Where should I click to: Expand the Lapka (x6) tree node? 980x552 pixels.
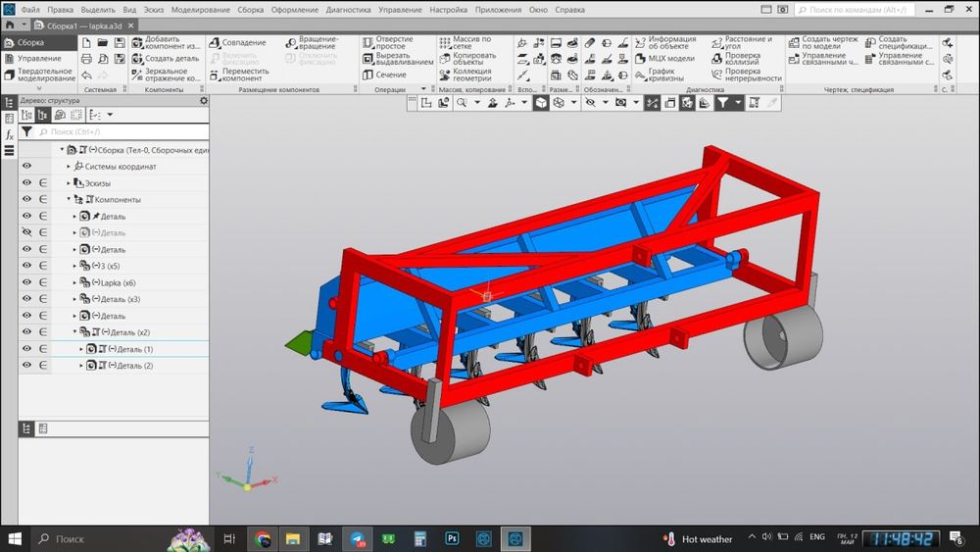[74, 282]
